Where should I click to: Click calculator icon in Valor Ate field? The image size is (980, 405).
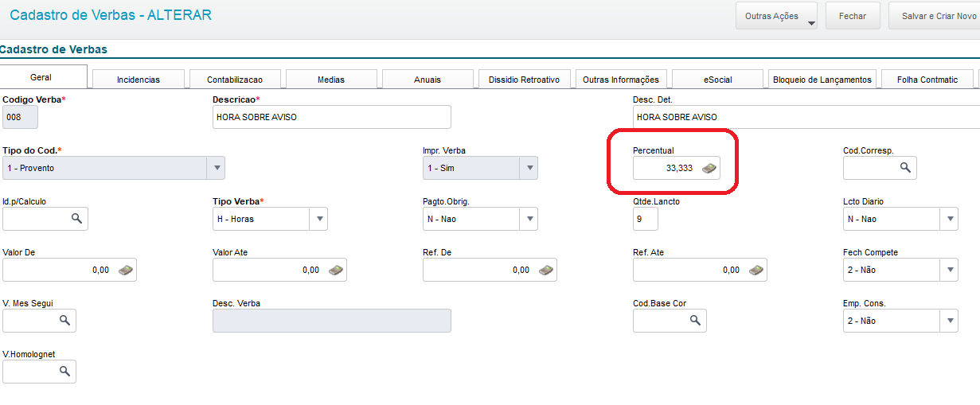pyautogui.click(x=336, y=270)
